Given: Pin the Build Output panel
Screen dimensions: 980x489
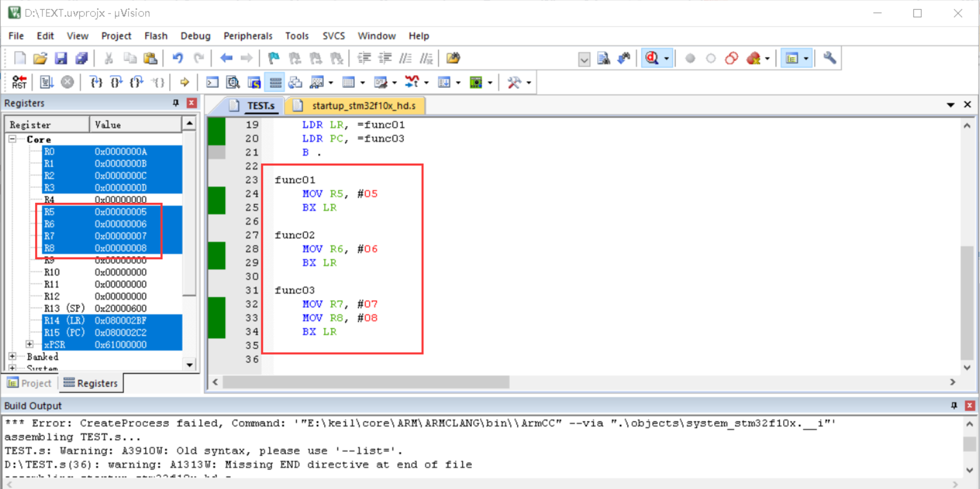Looking at the screenshot, I should click(954, 406).
